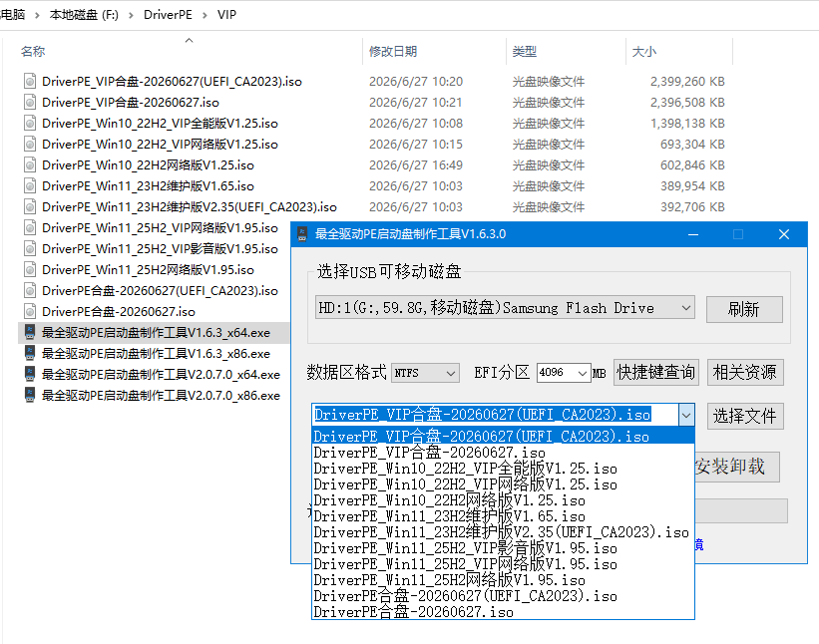Pick DriverPE_Win11_23H2维护版V2.35(UEFI_CA2023).iso in dropdown list
819x644 pixels.
501,532
